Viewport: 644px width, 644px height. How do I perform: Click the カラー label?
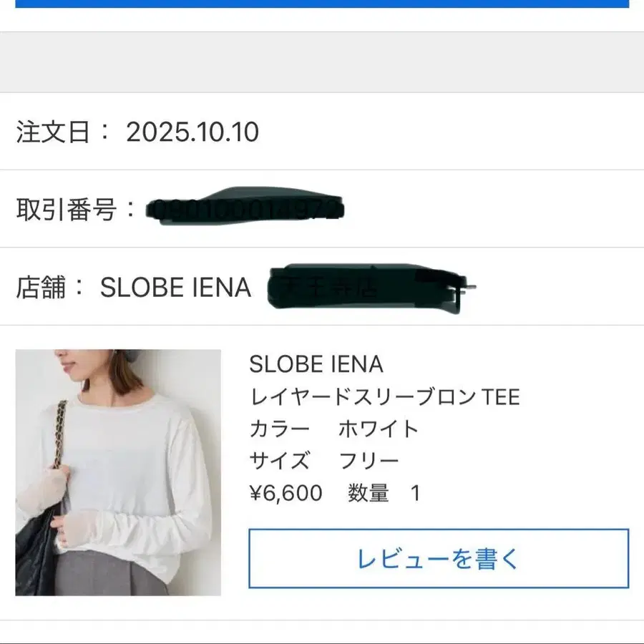[279, 428]
